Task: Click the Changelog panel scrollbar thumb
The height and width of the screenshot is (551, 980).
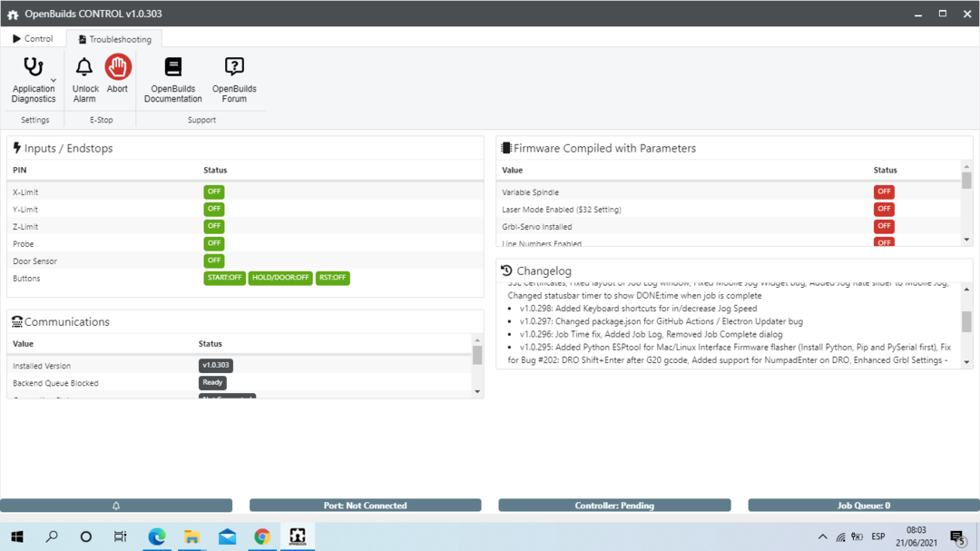Action: (x=966, y=321)
